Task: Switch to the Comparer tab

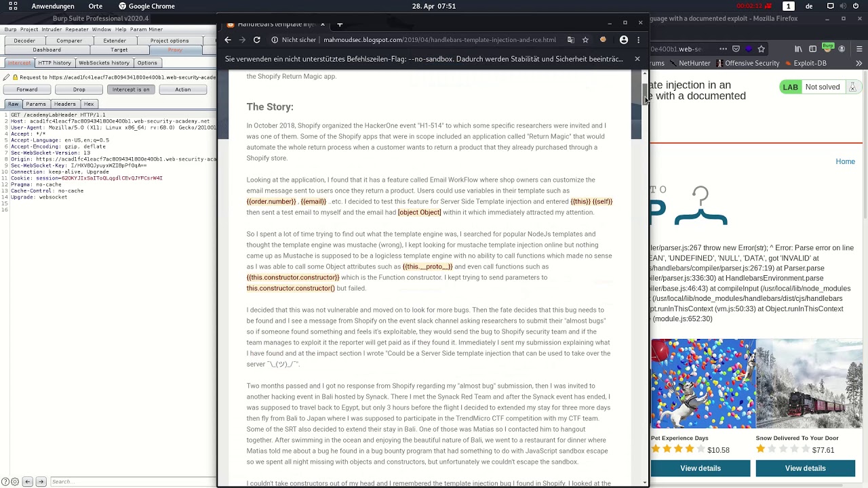Action: coord(69,41)
